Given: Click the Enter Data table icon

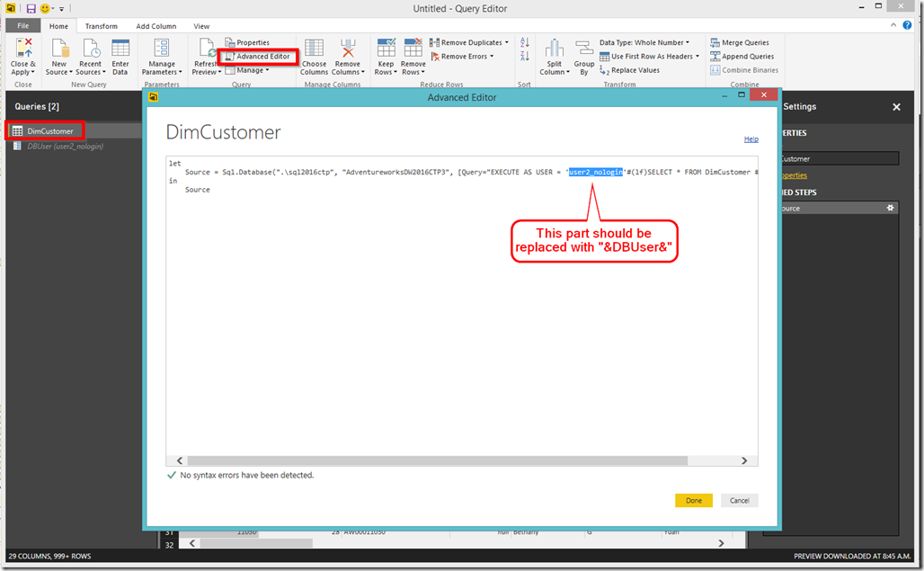Looking at the screenshot, I should pos(120,48).
